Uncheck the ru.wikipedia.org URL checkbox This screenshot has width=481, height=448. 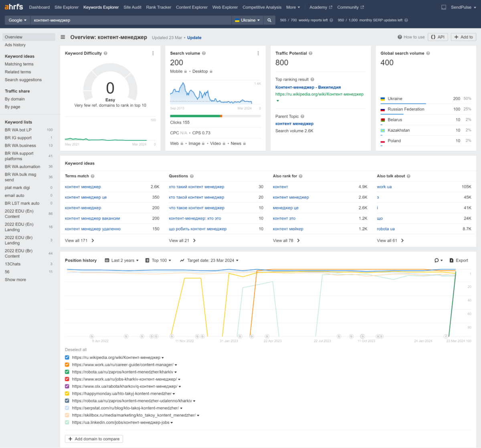tap(67, 357)
